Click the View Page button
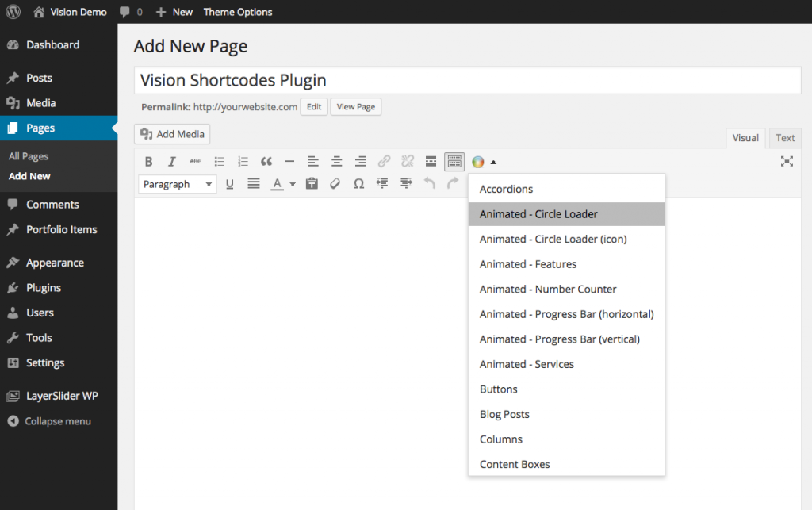 click(356, 106)
